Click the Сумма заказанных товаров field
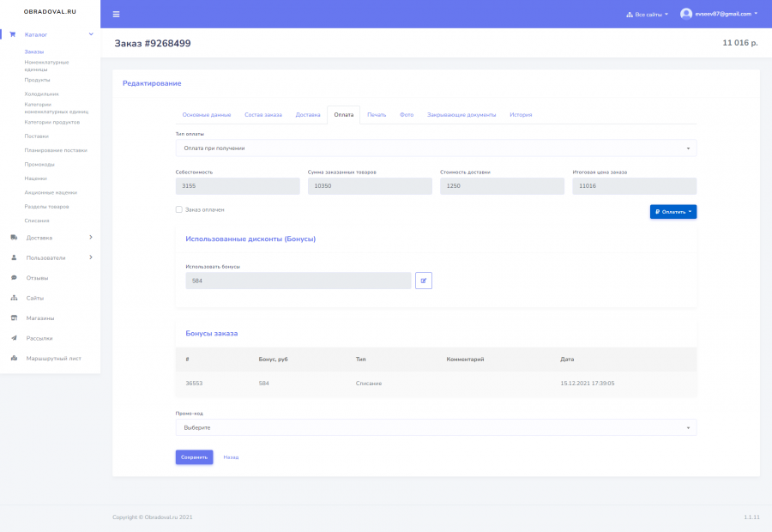The width and height of the screenshot is (772, 532). coord(370,186)
